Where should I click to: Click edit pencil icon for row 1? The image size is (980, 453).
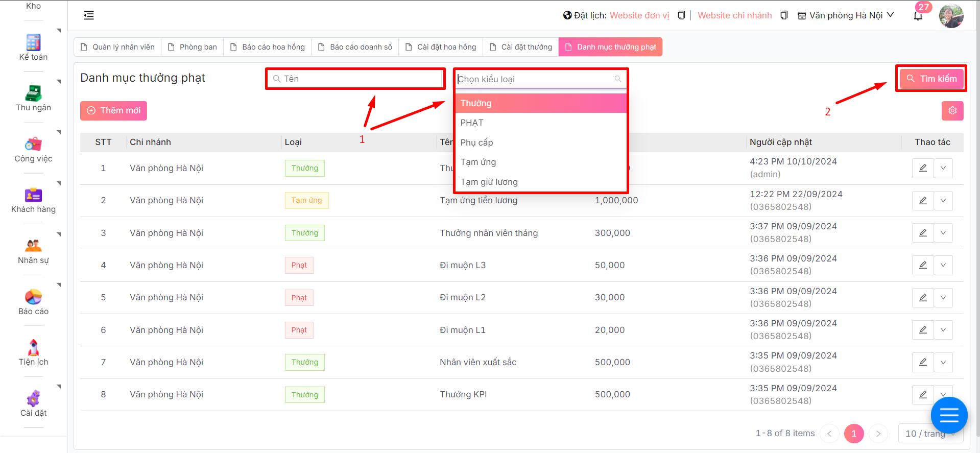923,168
